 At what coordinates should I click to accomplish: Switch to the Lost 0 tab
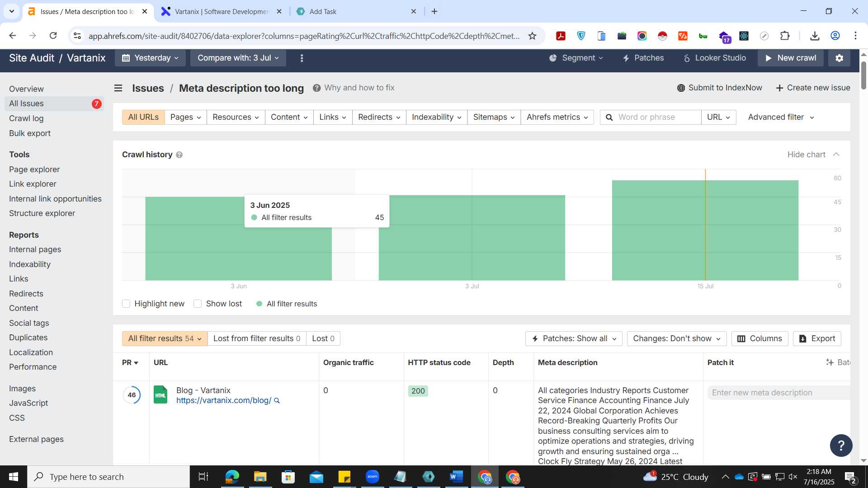coord(323,338)
